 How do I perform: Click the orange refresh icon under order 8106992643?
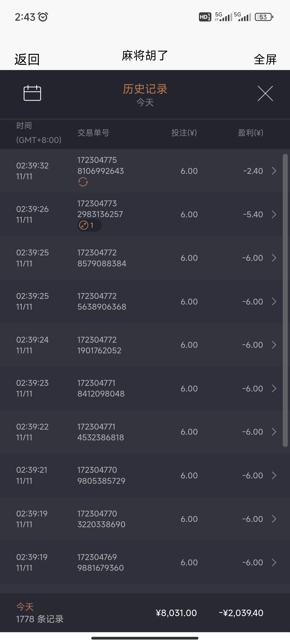coord(83,182)
